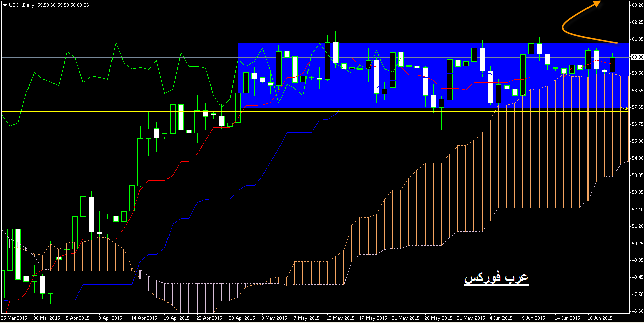Click the 58.55 price axis label

[x=637, y=91]
